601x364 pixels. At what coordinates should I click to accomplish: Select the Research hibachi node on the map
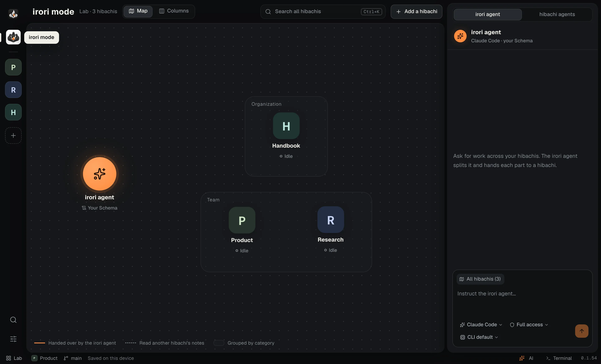331,220
